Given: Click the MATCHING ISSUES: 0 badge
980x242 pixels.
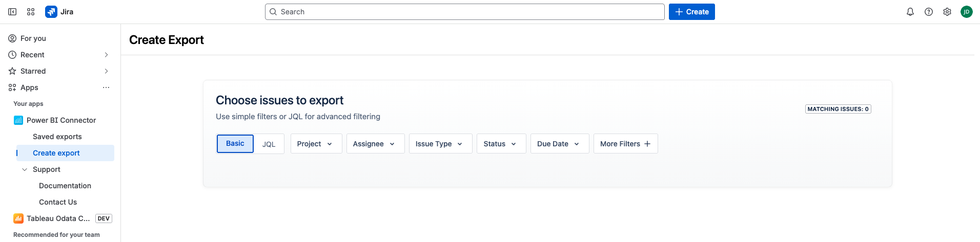Looking at the screenshot, I should tap(838, 109).
